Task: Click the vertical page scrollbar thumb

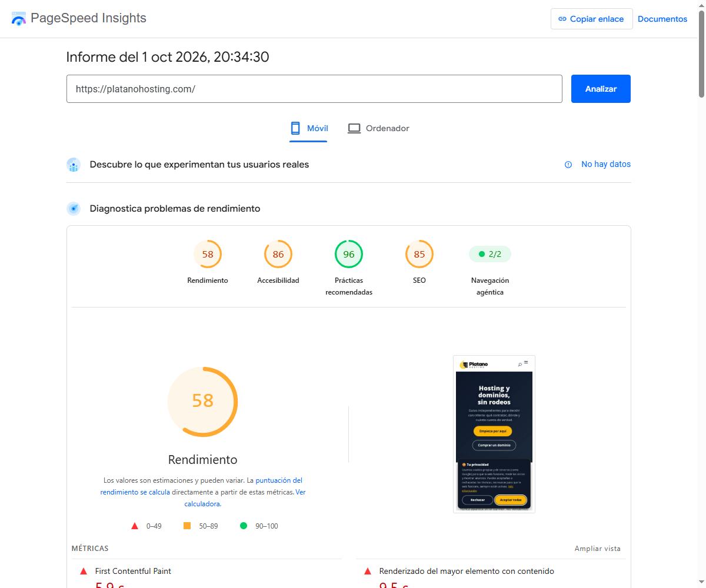Action: click(x=701, y=53)
